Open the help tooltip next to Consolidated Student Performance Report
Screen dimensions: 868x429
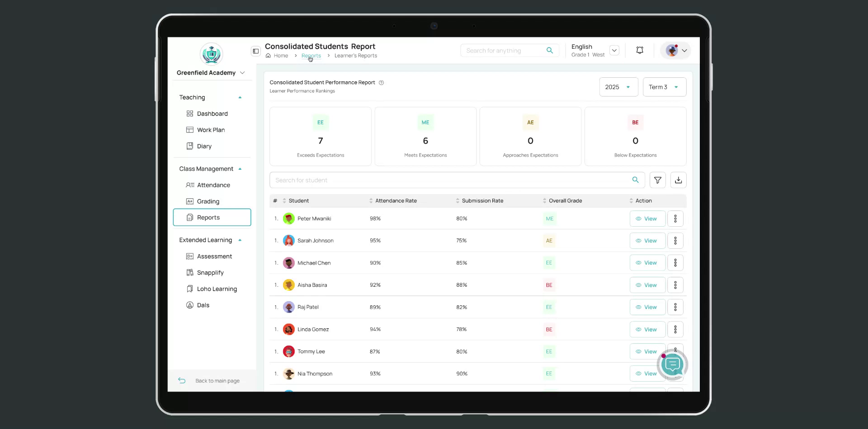[x=382, y=83]
